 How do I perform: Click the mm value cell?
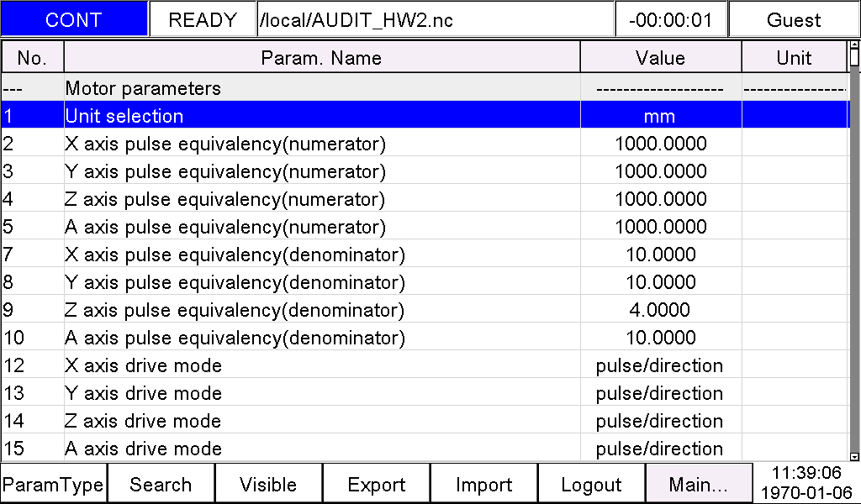click(x=661, y=115)
